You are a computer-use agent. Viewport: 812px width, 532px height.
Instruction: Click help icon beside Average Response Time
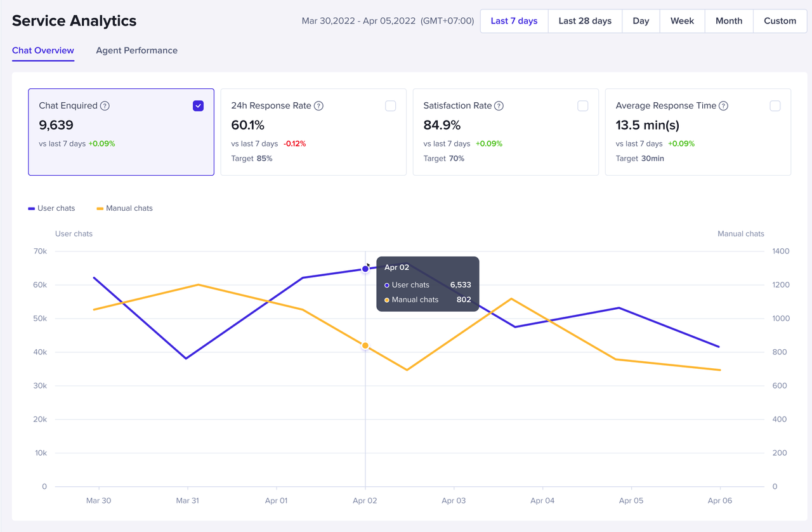click(x=723, y=106)
